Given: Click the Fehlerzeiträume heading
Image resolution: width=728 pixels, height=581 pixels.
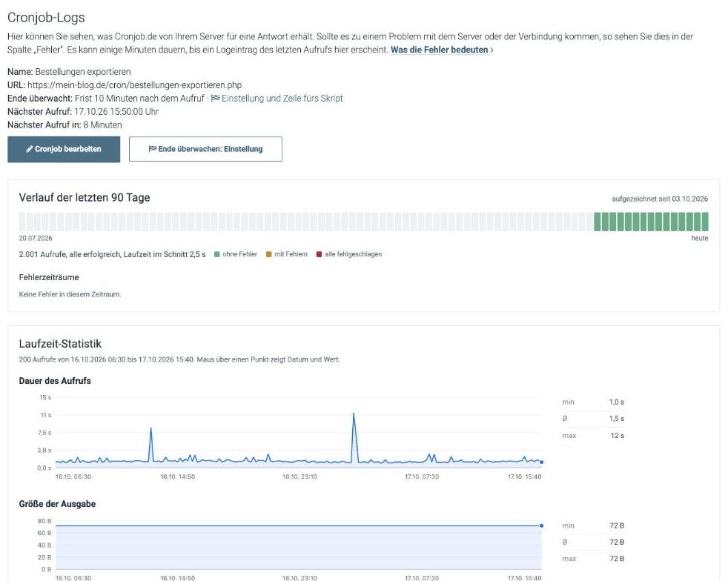Looking at the screenshot, I should coord(49,277).
